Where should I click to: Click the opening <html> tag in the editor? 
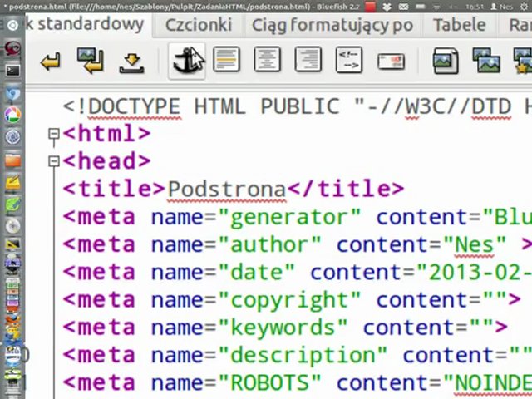107,134
